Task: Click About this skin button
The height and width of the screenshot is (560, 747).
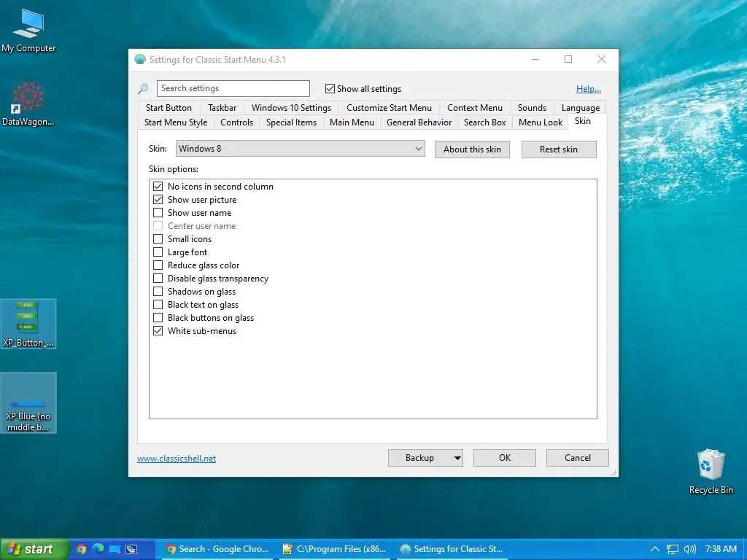Action: [472, 149]
